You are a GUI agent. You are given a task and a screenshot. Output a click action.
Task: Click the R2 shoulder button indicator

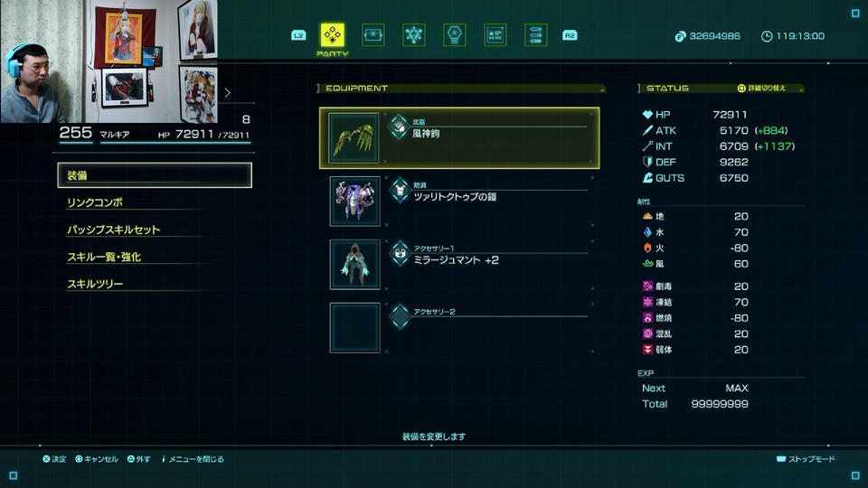click(x=570, y=35)
